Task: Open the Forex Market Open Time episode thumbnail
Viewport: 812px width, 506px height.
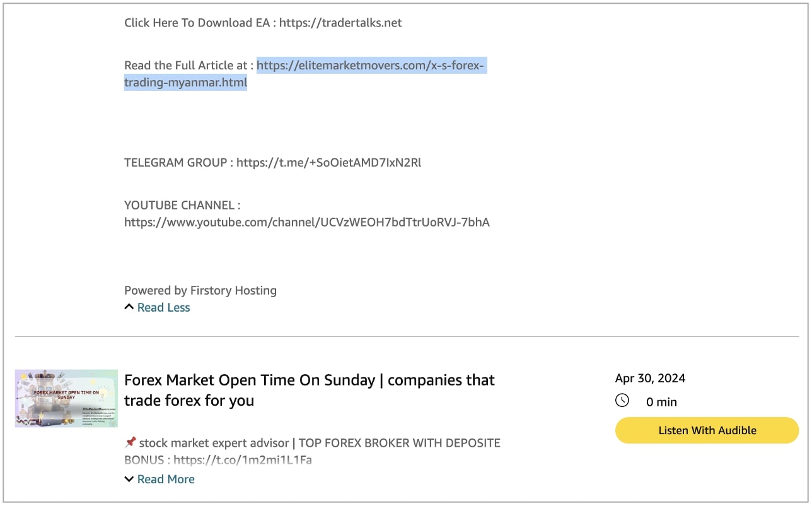Action: click(x=66, y=399)
